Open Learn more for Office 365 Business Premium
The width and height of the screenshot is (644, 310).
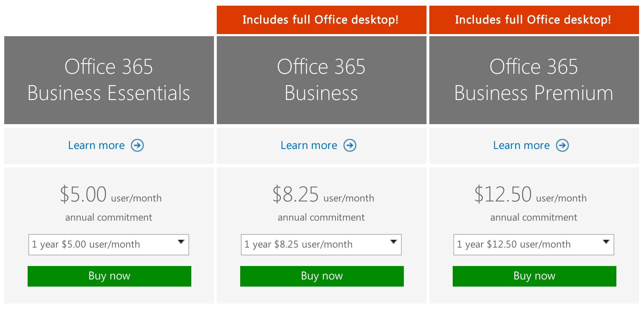coord(521,145)
